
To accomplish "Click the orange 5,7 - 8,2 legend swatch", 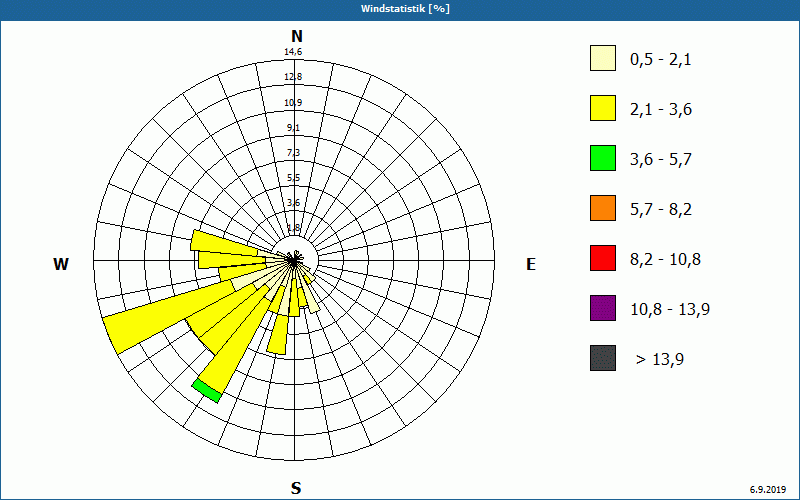I will pyautogui.click(x=603, y=208).
